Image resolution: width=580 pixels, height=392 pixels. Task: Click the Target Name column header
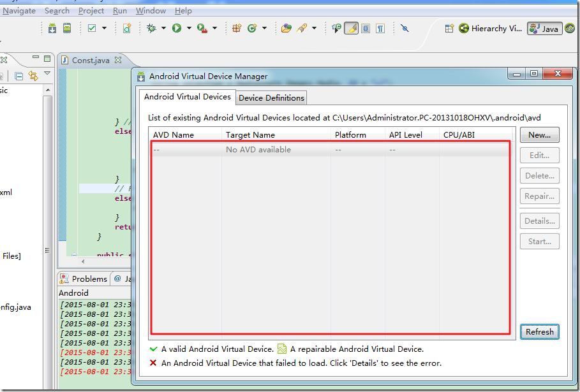click(x=276, y=135)
